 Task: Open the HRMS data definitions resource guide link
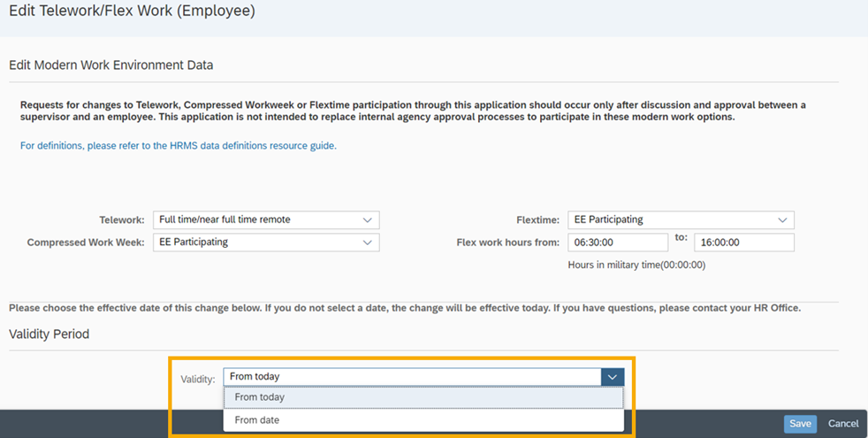[179, 145]
